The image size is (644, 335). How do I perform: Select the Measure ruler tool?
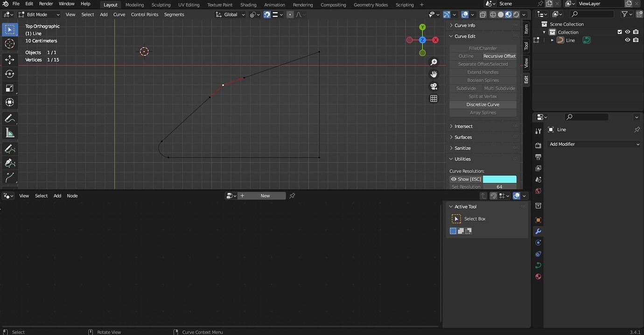click(x=9, y=133)
